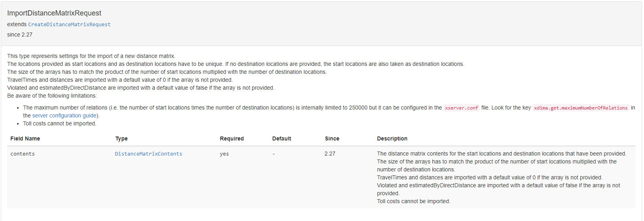Click the dash in the Default column

(274, 154)
